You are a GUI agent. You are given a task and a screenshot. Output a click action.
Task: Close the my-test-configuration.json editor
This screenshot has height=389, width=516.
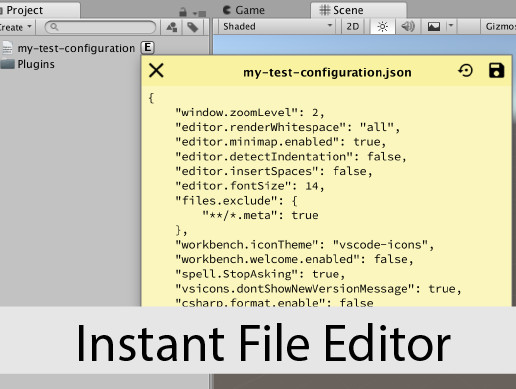click(156, 71)
